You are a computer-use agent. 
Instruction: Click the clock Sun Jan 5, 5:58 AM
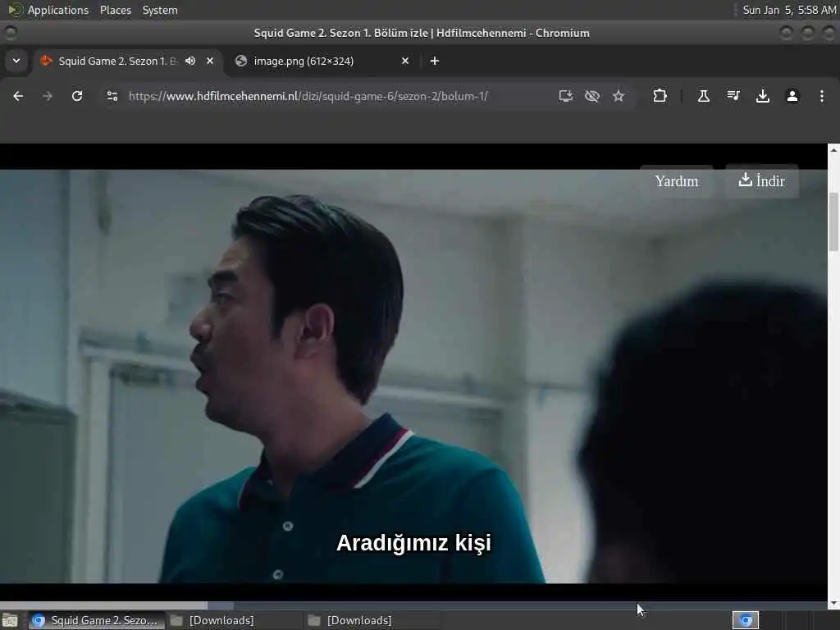[789, 10]
